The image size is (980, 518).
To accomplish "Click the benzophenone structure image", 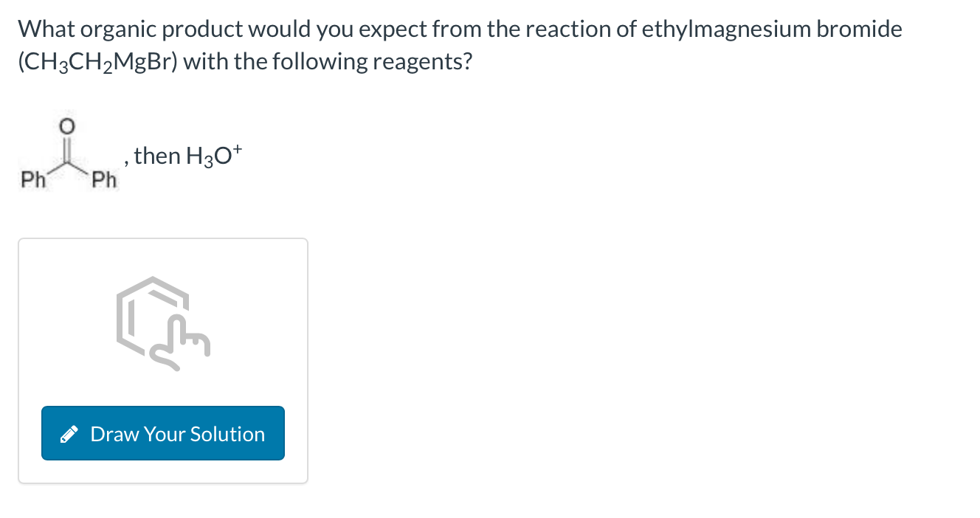I will 69,151.
